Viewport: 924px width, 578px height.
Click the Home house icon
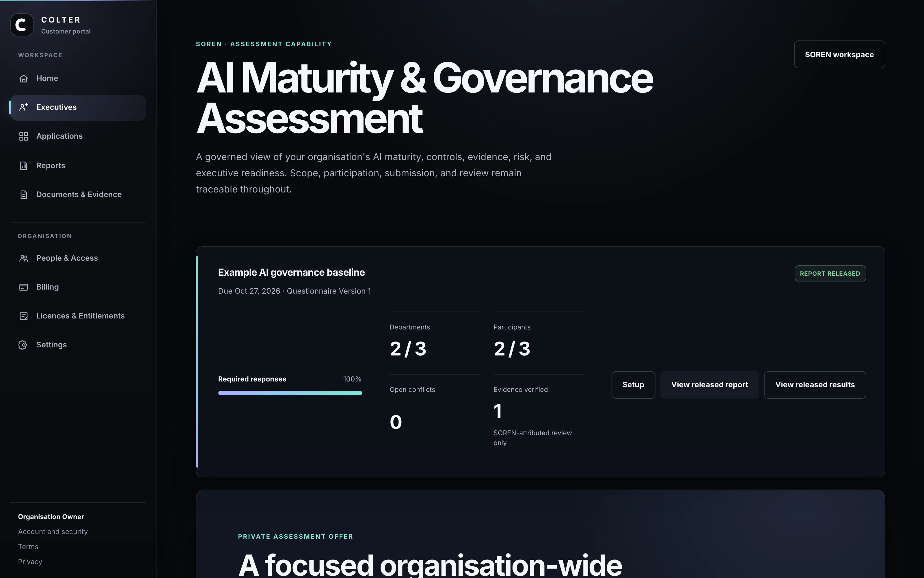pos(24,78)
